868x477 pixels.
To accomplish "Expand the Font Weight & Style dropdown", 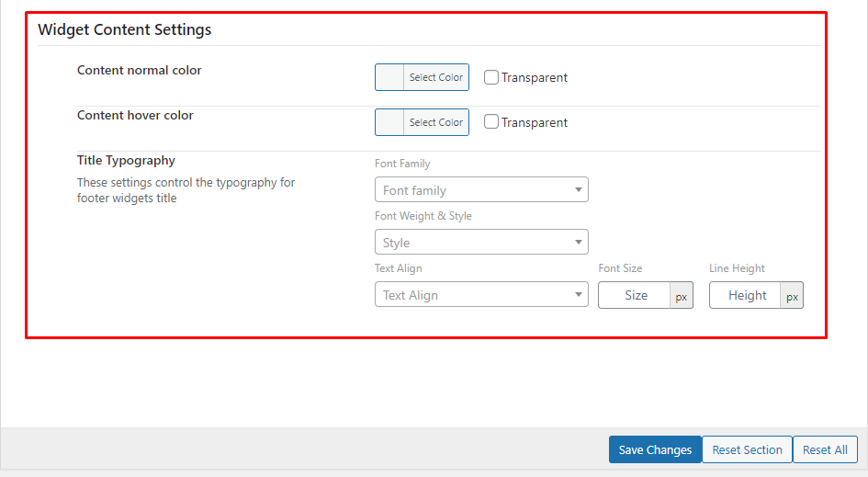I will pos(481,243).
